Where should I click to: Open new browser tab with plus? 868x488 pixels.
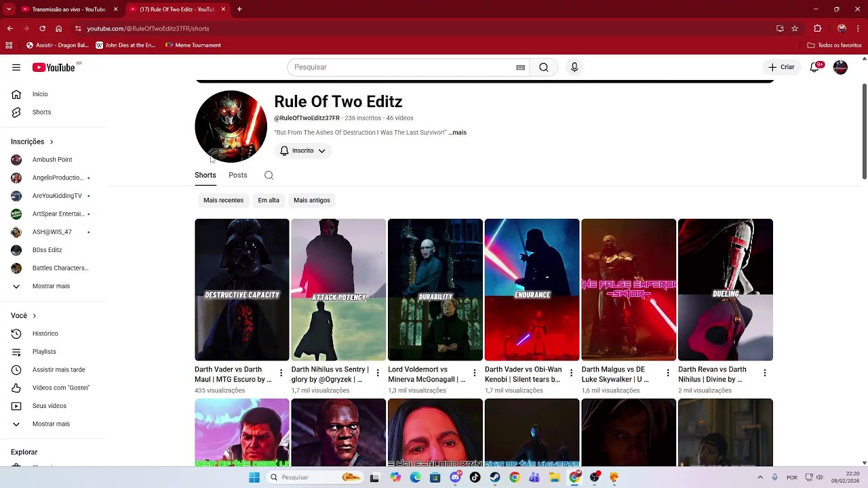point(239,9)
